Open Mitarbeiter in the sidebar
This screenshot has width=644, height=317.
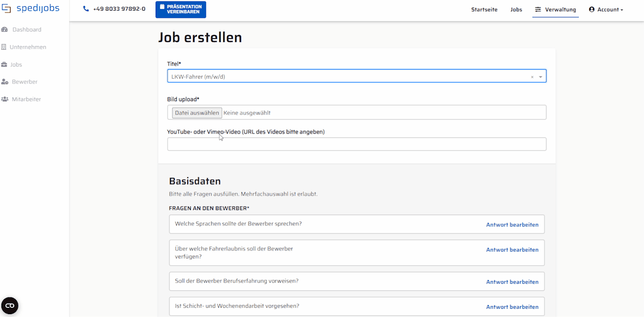(x=26, y=99)
